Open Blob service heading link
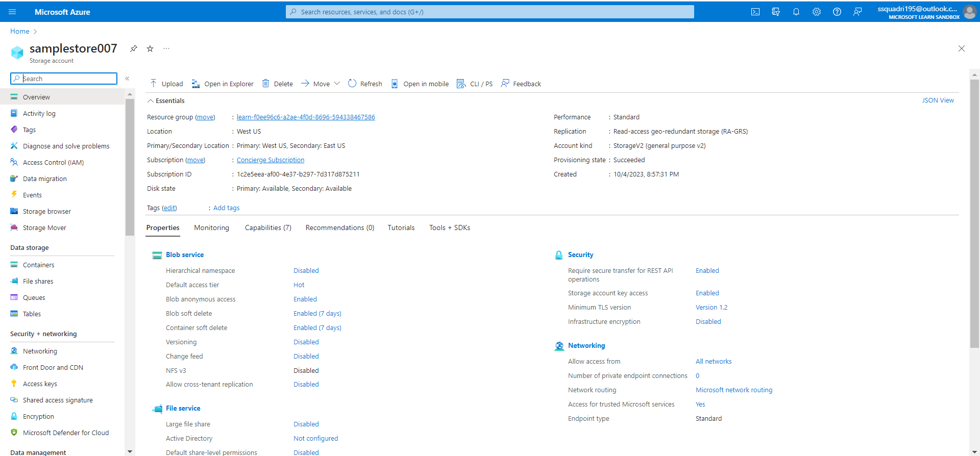Image resolution: width=980 pixels, height=456 pixels. click(x=185, y=255)
